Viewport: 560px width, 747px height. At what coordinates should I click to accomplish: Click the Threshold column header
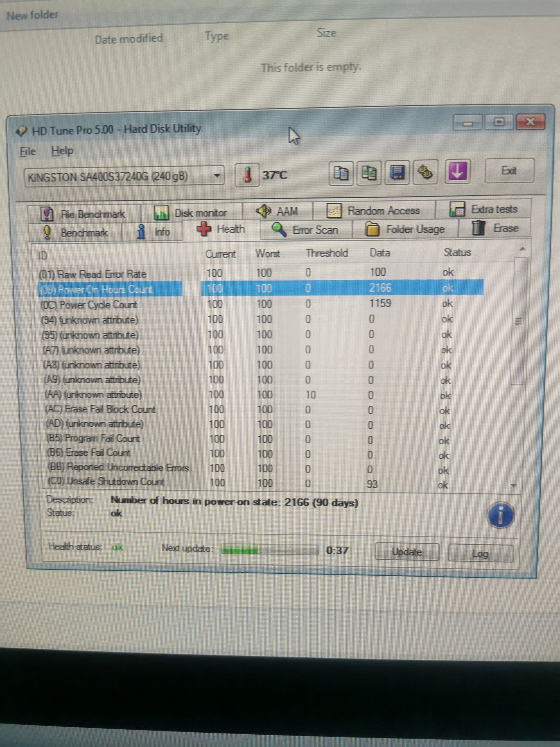click(x=327, y=253)
